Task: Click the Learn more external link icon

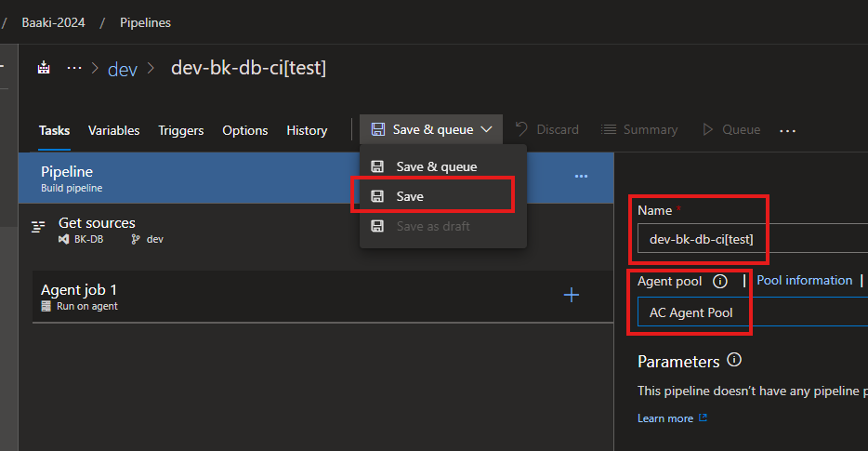Action: tap(703, 418)
